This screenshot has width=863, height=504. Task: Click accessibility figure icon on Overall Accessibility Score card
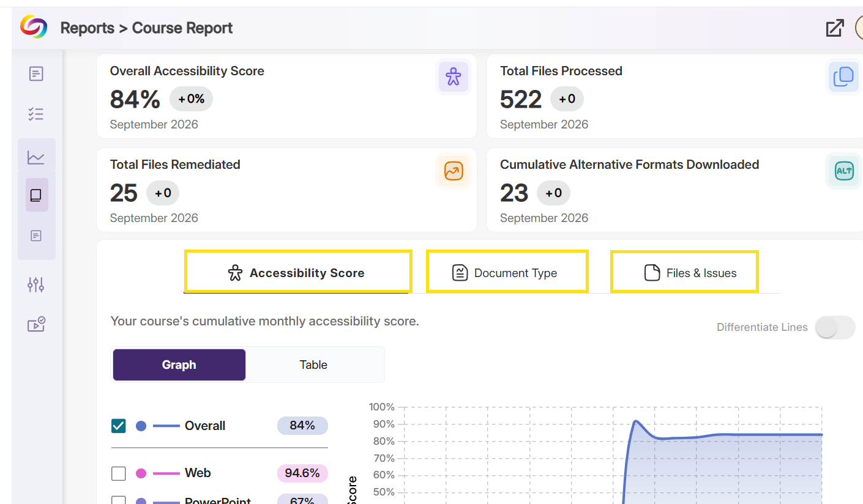click(453, 76)
